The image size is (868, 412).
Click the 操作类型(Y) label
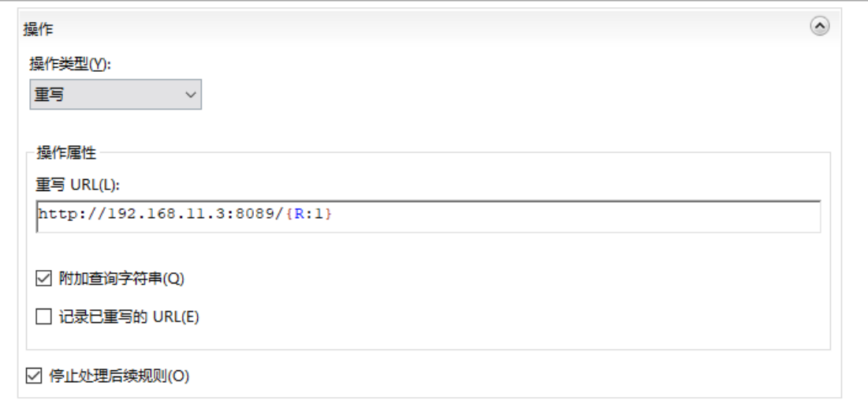pyautogui.click(x=70, y=64)
